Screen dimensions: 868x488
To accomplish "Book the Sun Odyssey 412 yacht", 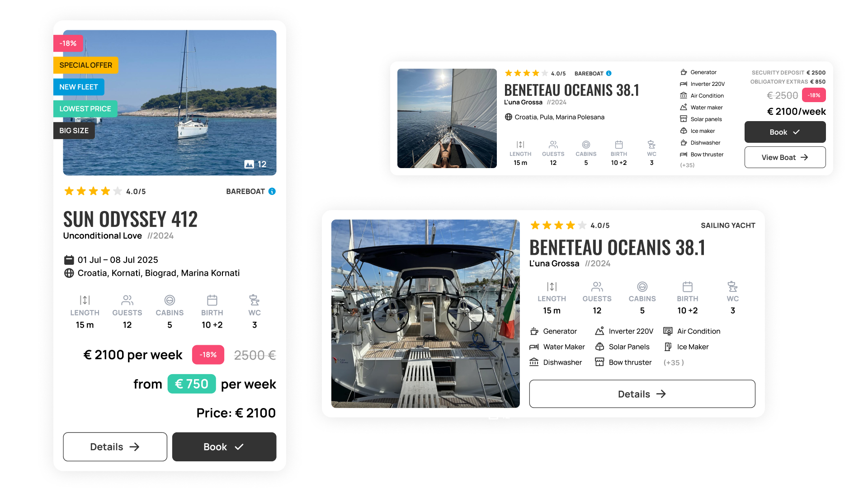I will [x=224, y=446].
